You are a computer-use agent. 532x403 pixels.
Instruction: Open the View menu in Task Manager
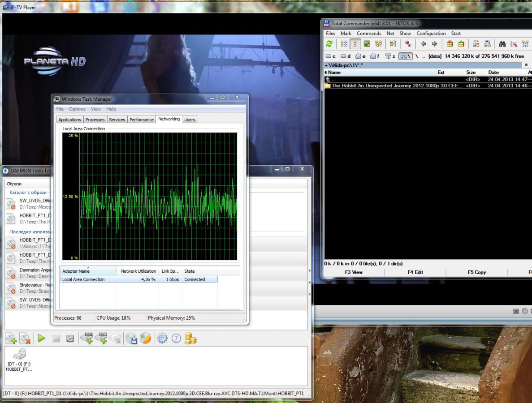pos(95,109)
